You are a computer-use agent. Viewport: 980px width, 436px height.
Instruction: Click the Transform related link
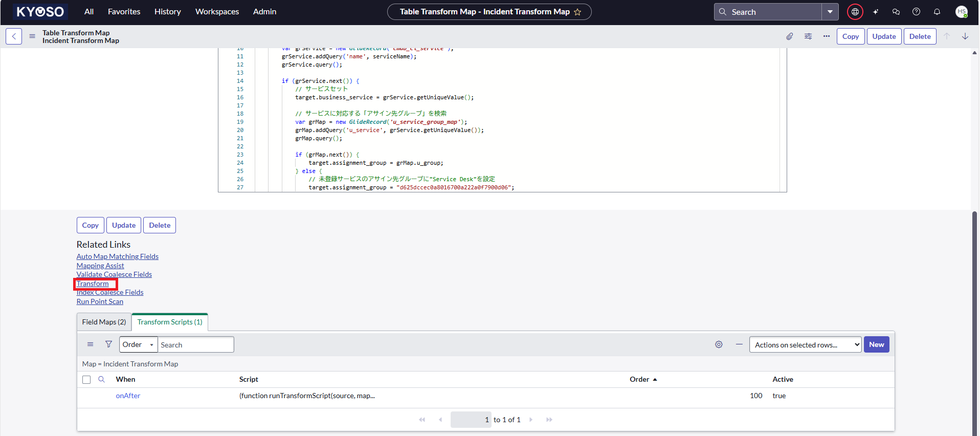pyautogui.click(x=93, y=284)
